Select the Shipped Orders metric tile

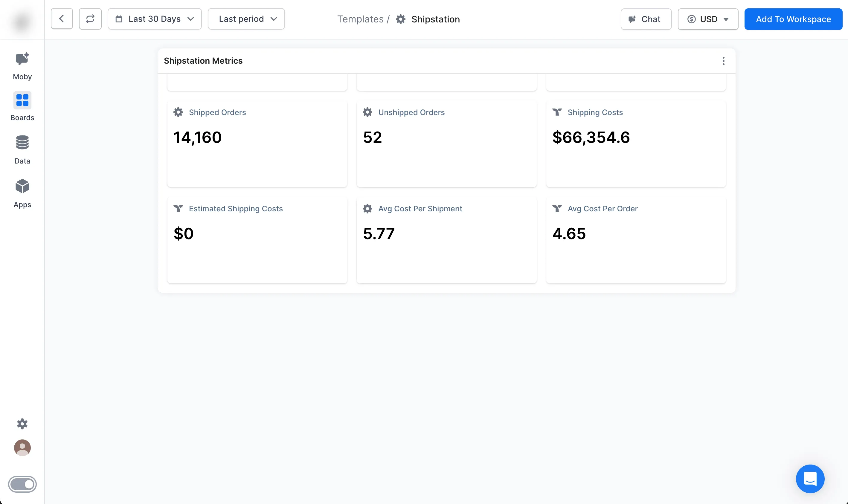pyautogui.click(x=257, y=143)
